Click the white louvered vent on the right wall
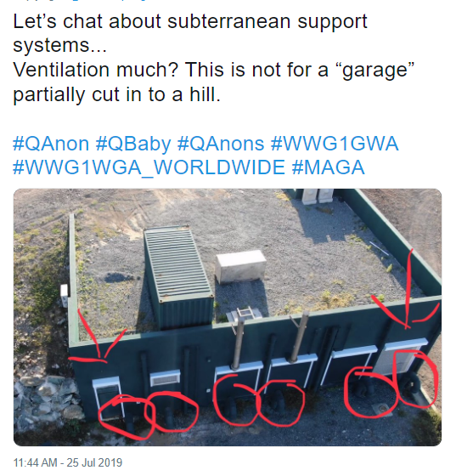Image resolution: width=456 pixels, height=476 pixels. pyautogui.click(x=401, y=358)
